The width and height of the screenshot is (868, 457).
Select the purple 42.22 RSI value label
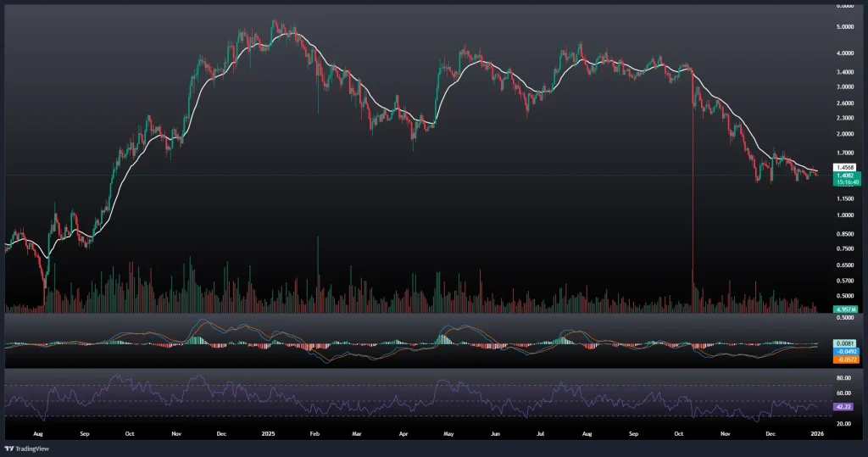tap(844, 407)
